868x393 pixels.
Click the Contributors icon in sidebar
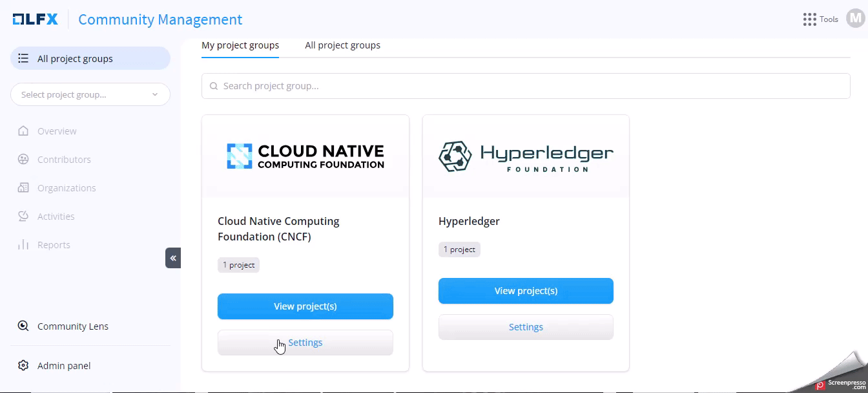(x=23, y=160)
